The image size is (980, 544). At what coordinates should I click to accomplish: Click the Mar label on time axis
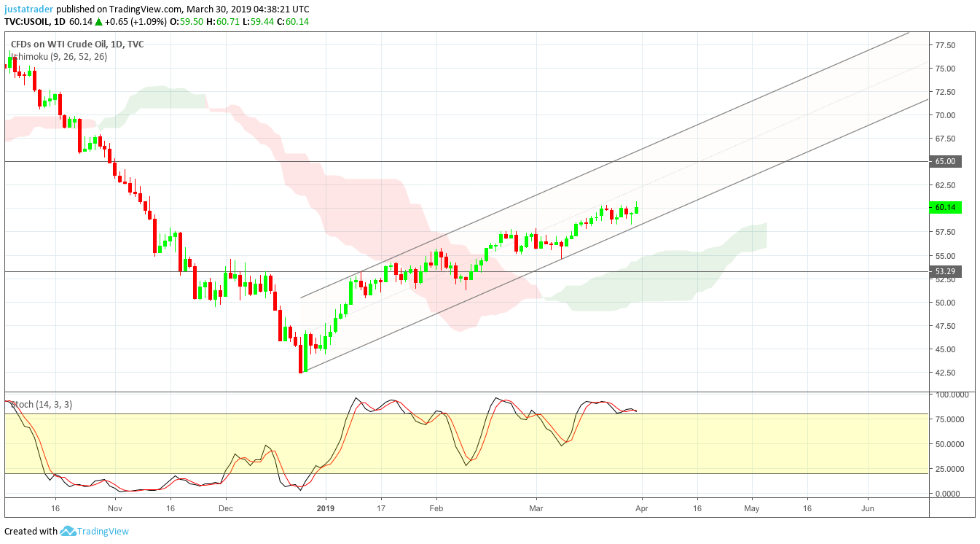tap(536, 508)
